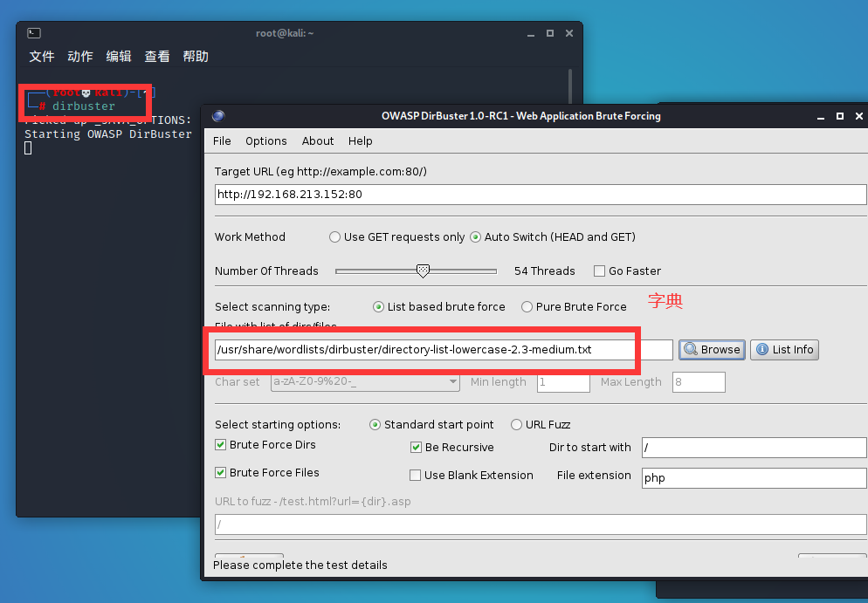The image size is (868, 603).
Task: Toggle Brute Force Files checkbox
Action: [220, 472]
